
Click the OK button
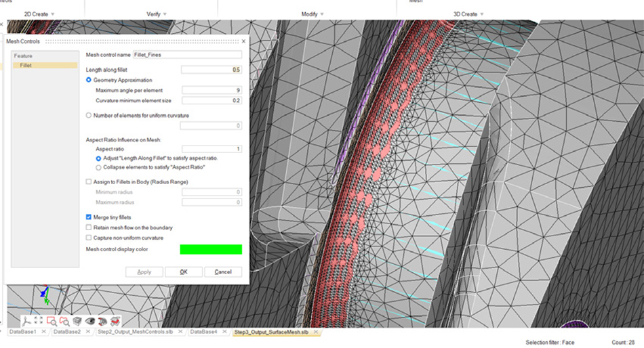[x=183, y=271]
